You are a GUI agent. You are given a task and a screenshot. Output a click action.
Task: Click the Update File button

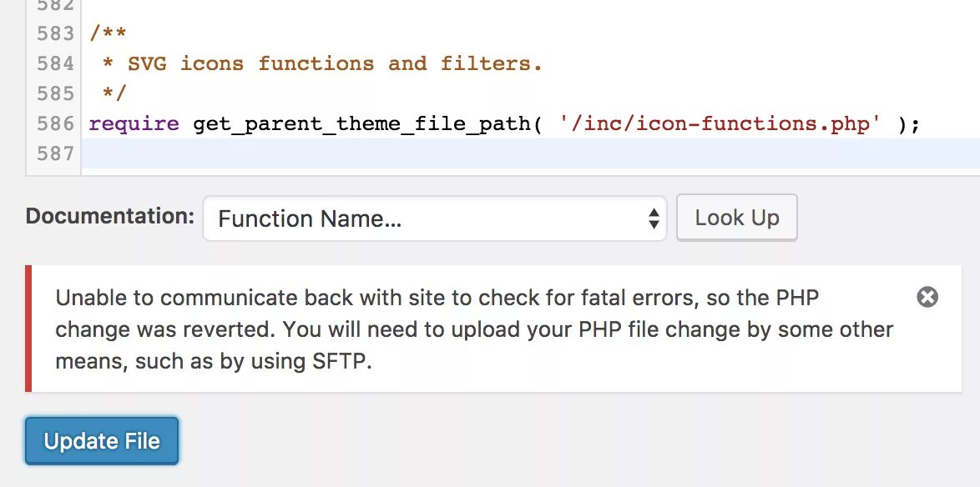pyautogui.click(x=102, y=441)
